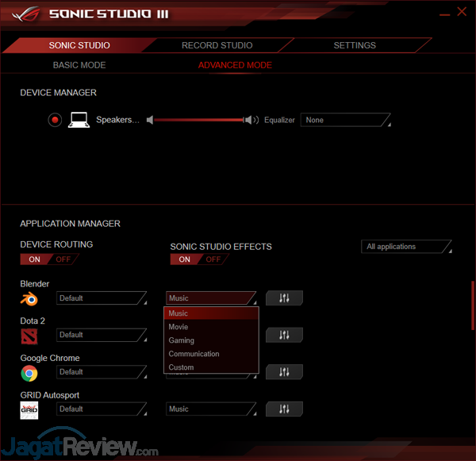This screenshot has height=461, width=476.
Task: Click the loud speaker max volume icon
Action: pyautogui.click(x=251, y=120)
